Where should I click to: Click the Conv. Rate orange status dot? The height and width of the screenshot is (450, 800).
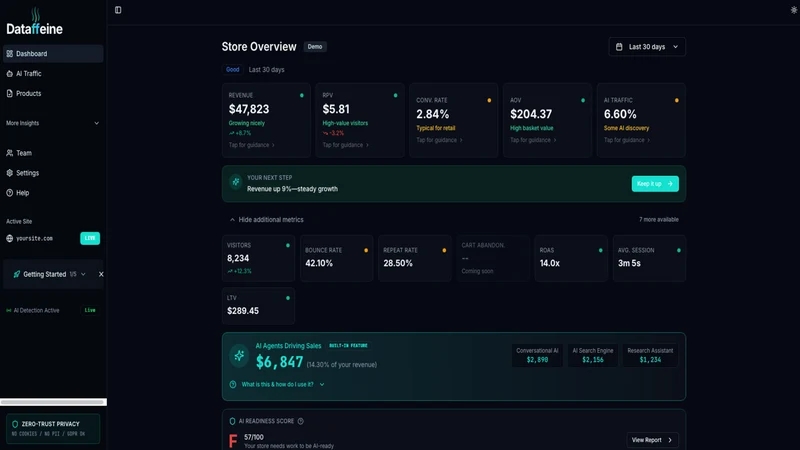click(489, 101)
